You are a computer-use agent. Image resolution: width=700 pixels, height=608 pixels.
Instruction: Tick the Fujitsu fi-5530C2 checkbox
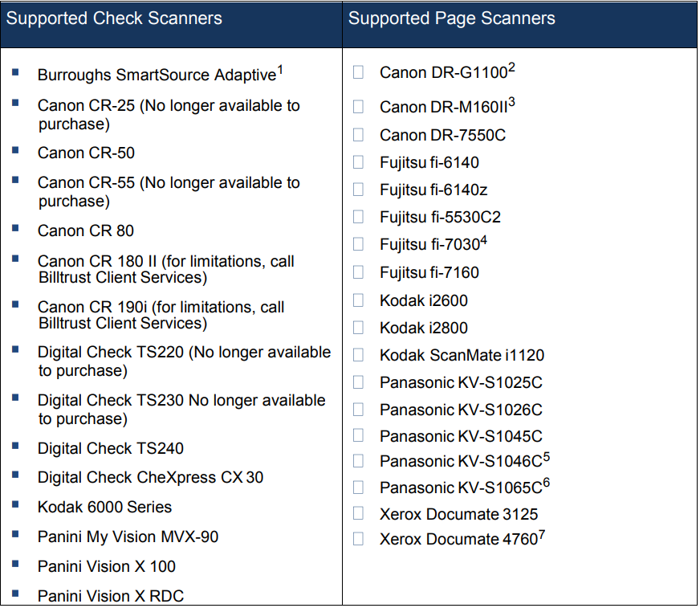tap(359, 217)
